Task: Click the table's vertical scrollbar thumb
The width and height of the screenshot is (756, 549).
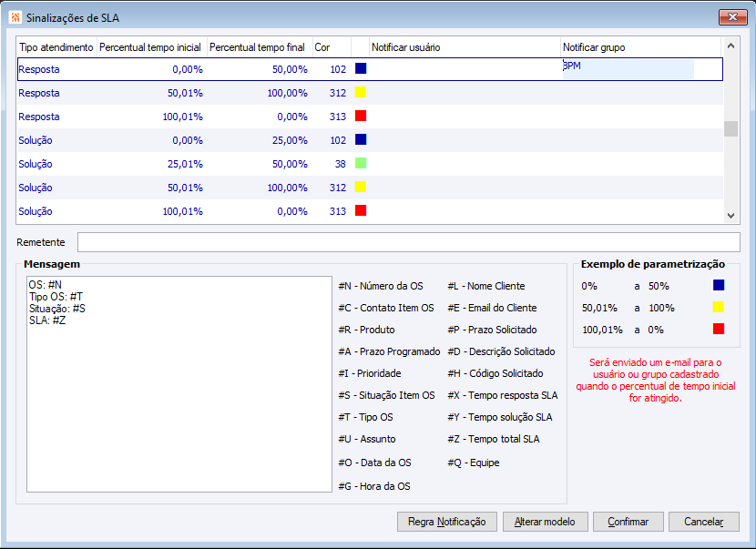Action: 730,128
